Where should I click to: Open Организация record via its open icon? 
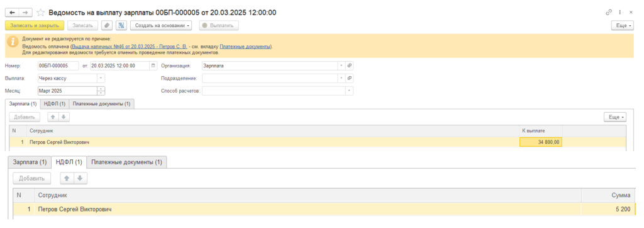click(350, 66)
